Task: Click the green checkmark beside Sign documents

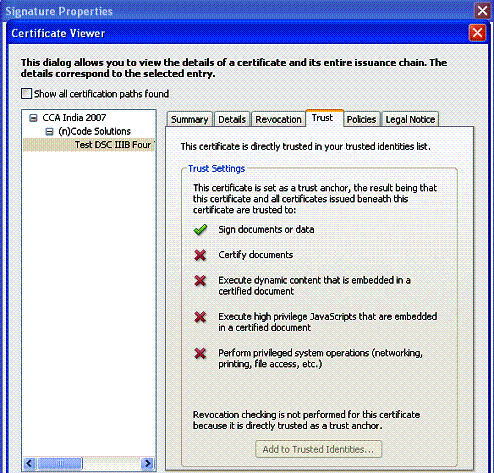Action: pos(200,230)
